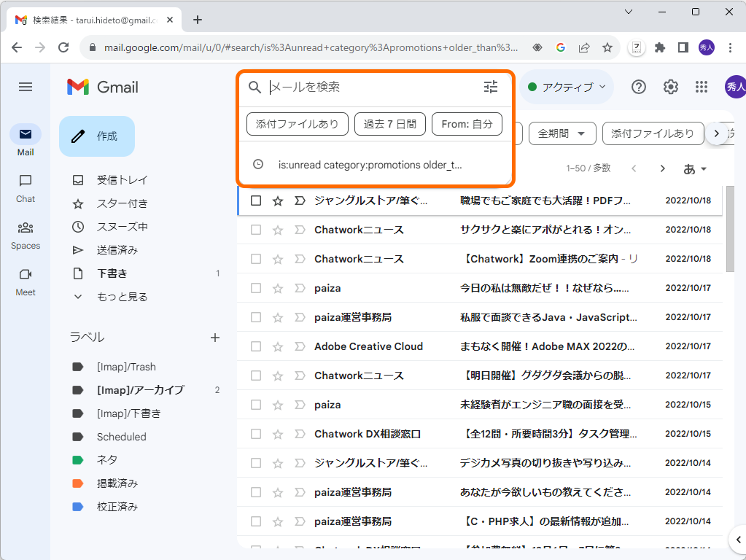This screenshot has width=746, height=560.
Task: Open the Gmail help icon
Action: [x=638, y=87]
